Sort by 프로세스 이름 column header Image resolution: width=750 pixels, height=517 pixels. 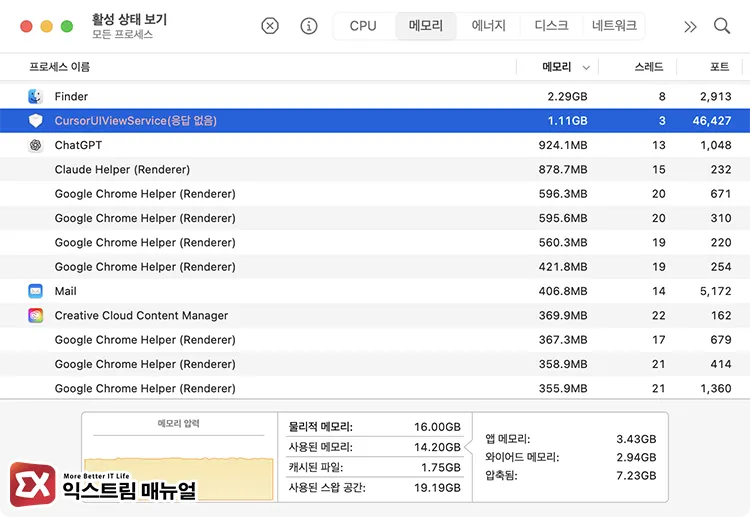tap(60, 67)
